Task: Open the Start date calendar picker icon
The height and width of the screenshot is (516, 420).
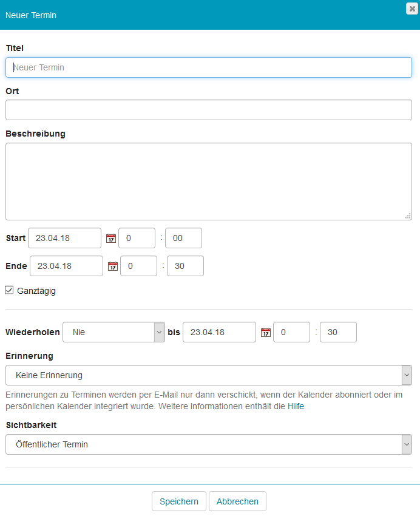Action: tap(110, 239)
